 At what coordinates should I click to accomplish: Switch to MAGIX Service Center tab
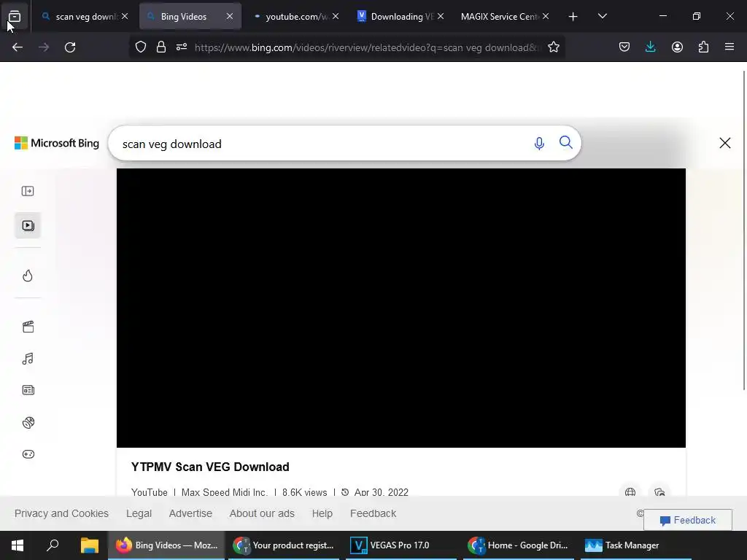tap(506, 16)
